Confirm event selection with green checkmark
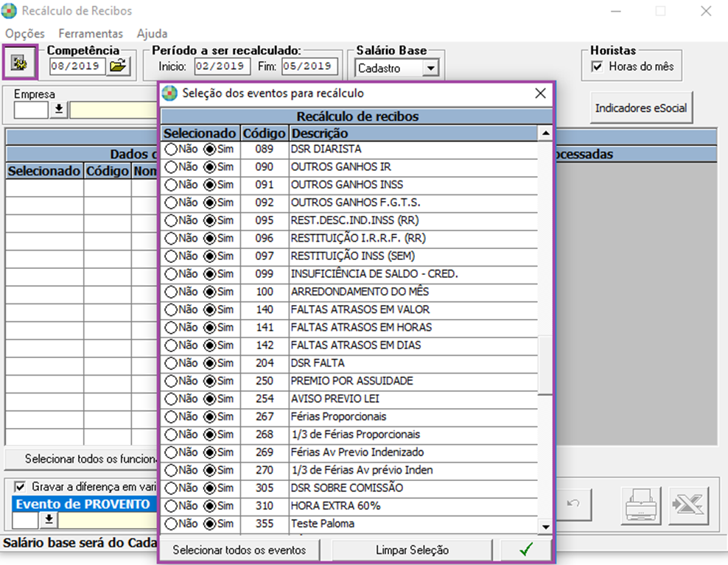This screenshot has height=565, width=728. click(x=526, y=550)
